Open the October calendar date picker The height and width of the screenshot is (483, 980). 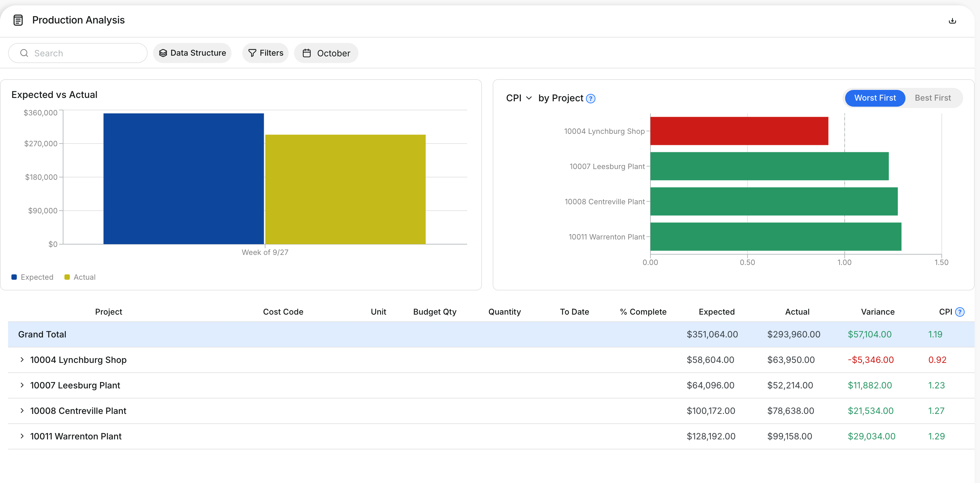point(326,53)
